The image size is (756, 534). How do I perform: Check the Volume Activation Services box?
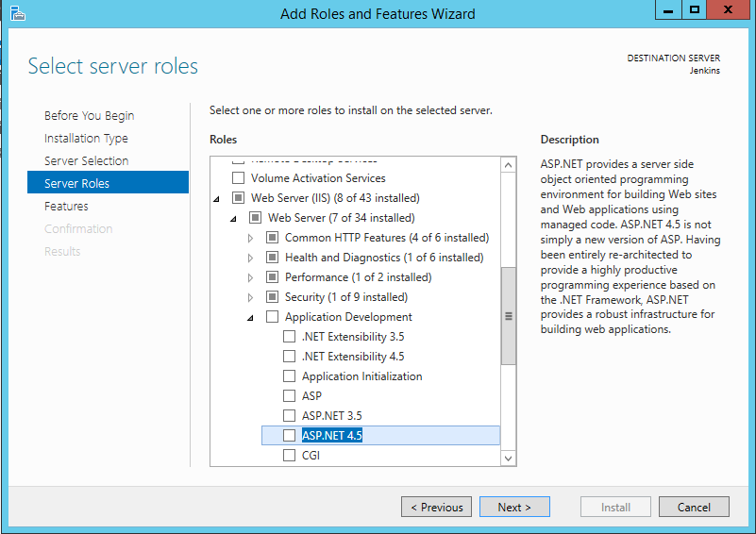(x=239, y=178)
